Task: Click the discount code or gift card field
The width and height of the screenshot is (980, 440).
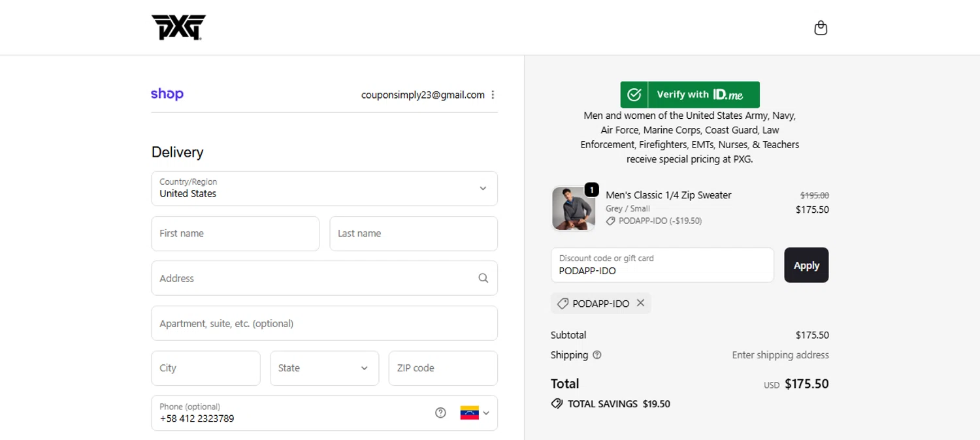Action: pyautogui.click(x=662, y=265)
